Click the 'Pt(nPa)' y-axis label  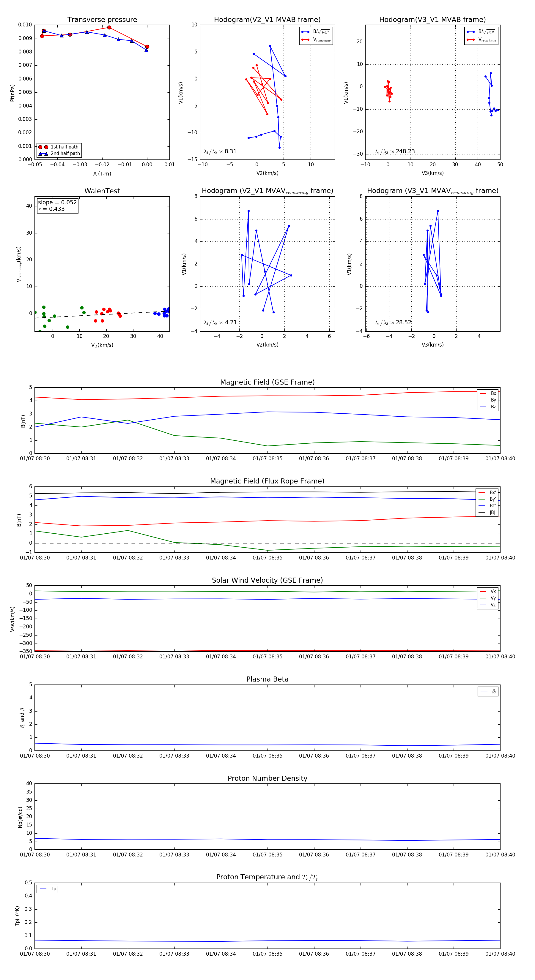point(12,93)
